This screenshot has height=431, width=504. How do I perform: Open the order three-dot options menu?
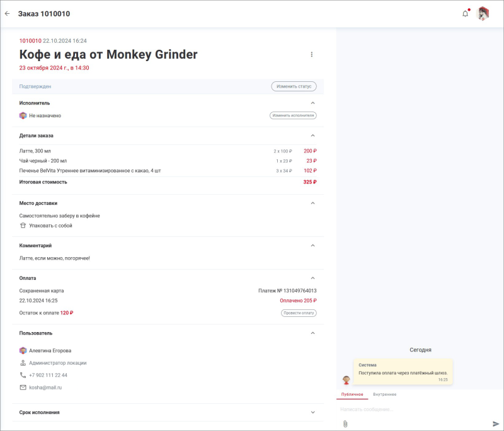click(x=311, y=55)
